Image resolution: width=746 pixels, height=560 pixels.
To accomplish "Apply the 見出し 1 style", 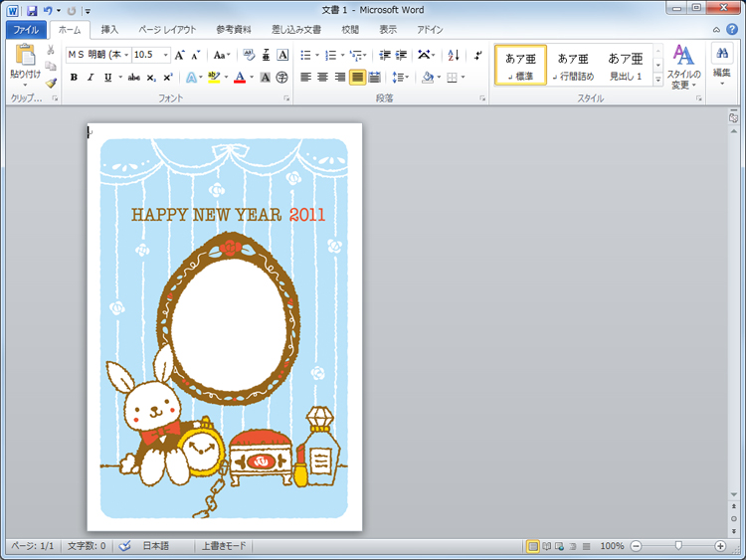I will pyautogui.click(x=626, y=66).
